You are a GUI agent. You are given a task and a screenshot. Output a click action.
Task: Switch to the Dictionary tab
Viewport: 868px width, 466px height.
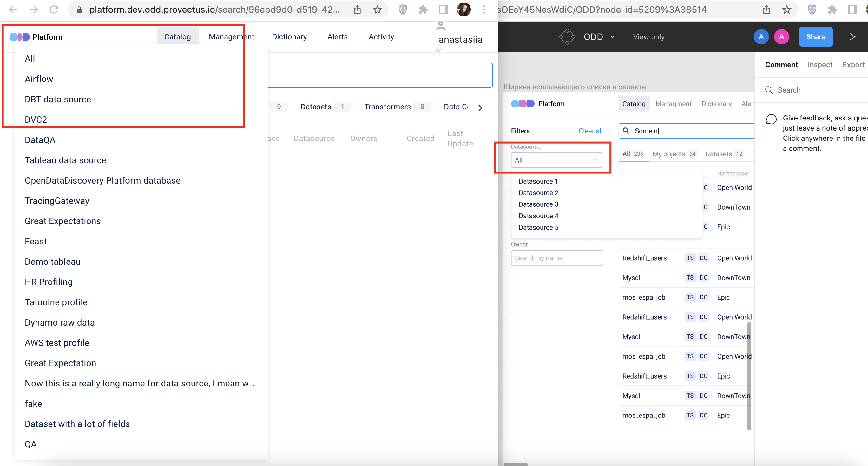289,37
